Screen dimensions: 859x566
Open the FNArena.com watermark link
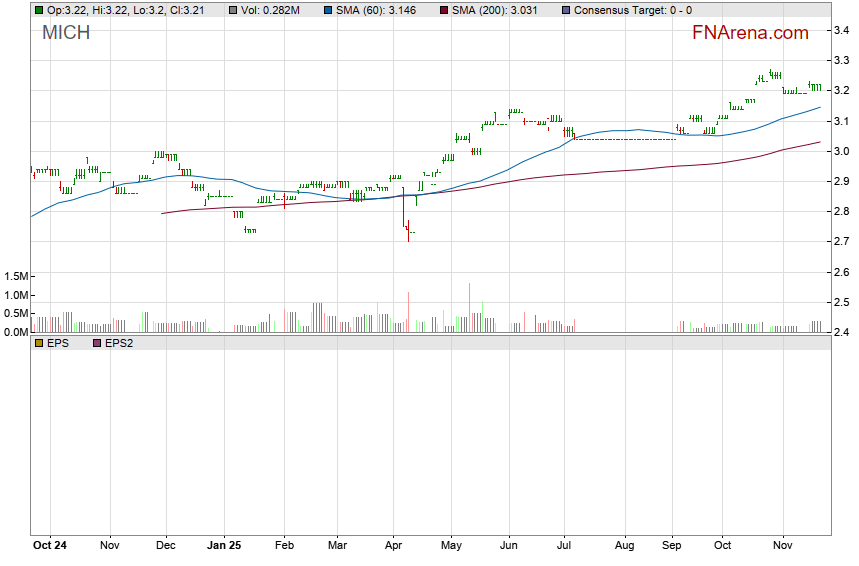point(750,33)
